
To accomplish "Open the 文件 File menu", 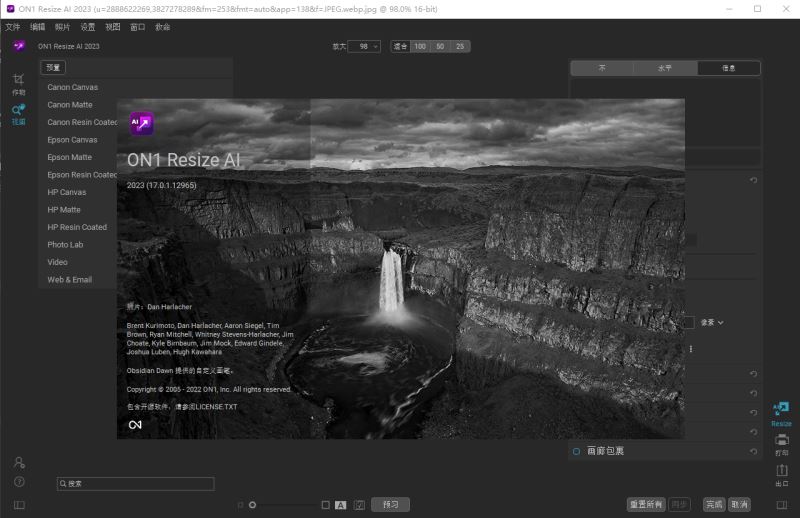I will [13, 27].
